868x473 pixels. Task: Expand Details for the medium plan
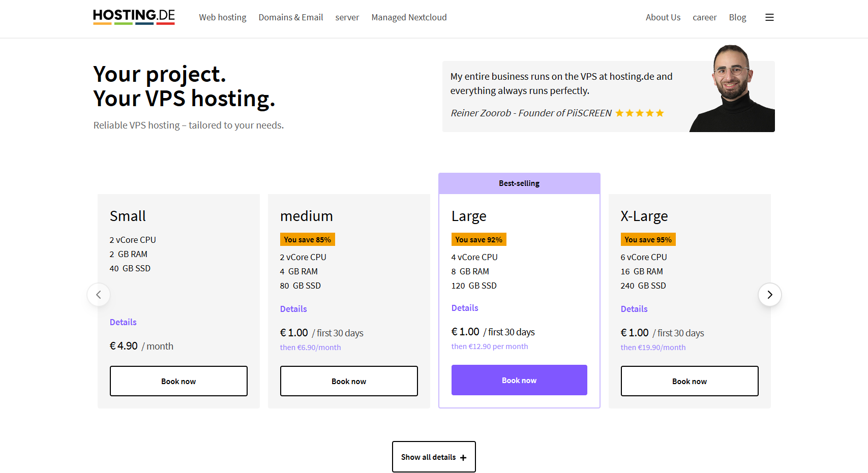[293, 309]
